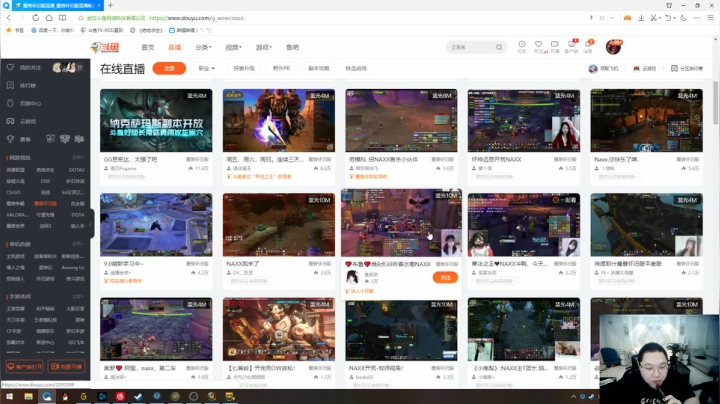Image resolution: width=720 pixels, height=404 pixels.
Task: Open a new browser tab with plus
Action: 110,6
